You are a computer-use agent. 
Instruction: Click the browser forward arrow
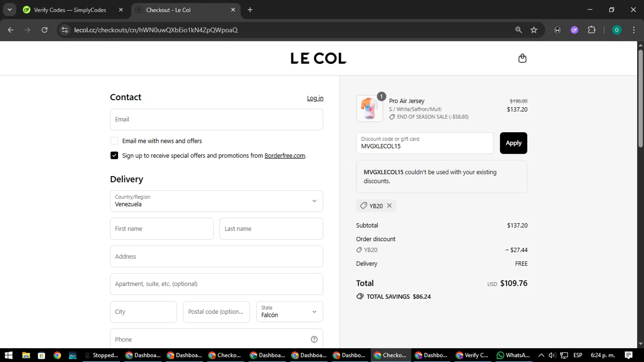tap(27, 30)
